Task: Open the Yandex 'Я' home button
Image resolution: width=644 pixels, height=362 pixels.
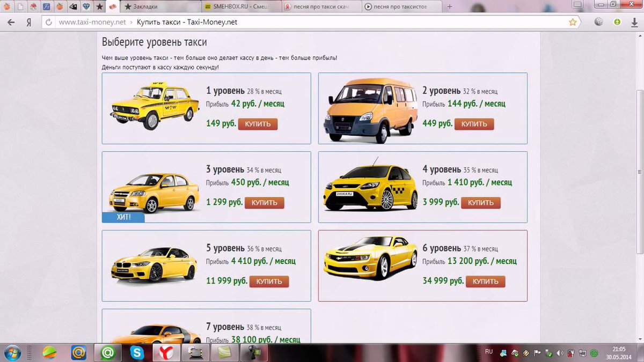Action: click(28, 23)
